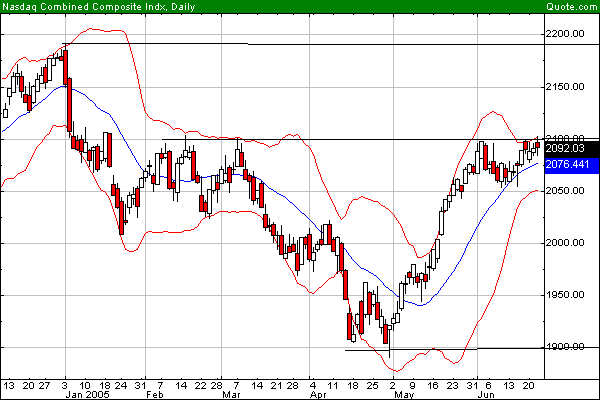600x400 pixels.
Task: Click the blue 2076.441 moving average tag
Action: 572,165
